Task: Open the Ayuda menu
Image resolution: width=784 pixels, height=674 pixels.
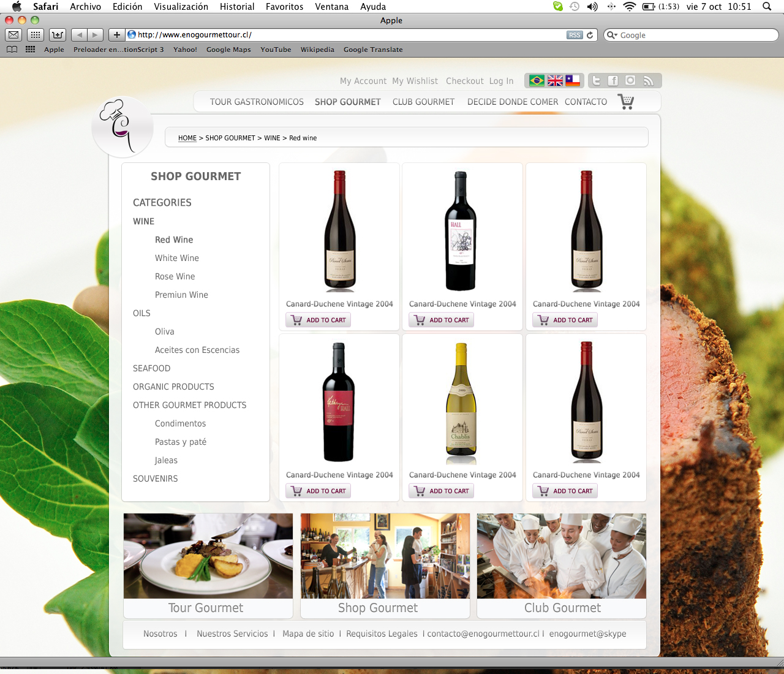Action: pos(373,6)
